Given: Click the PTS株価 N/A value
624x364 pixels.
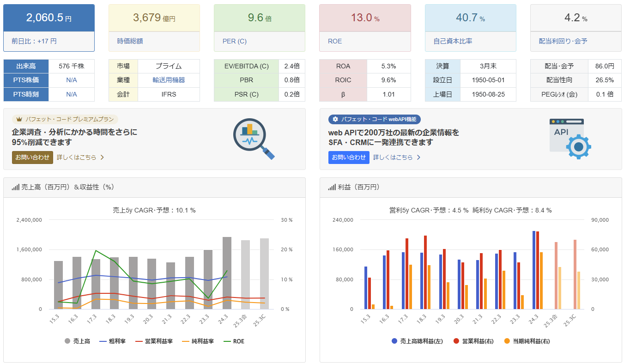Looking at the screenshot, I should tap(72, 80).
